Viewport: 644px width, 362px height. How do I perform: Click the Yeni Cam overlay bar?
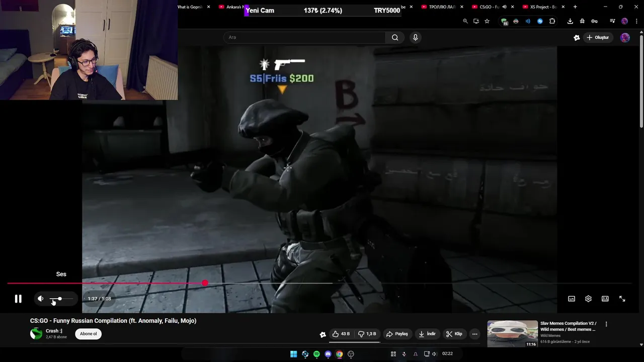tap(323, 11)
